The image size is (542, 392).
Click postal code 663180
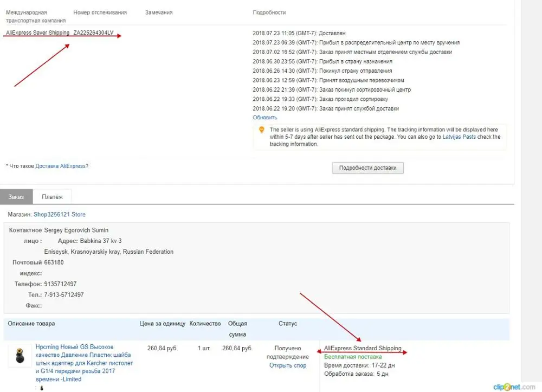tap(54, 262)
